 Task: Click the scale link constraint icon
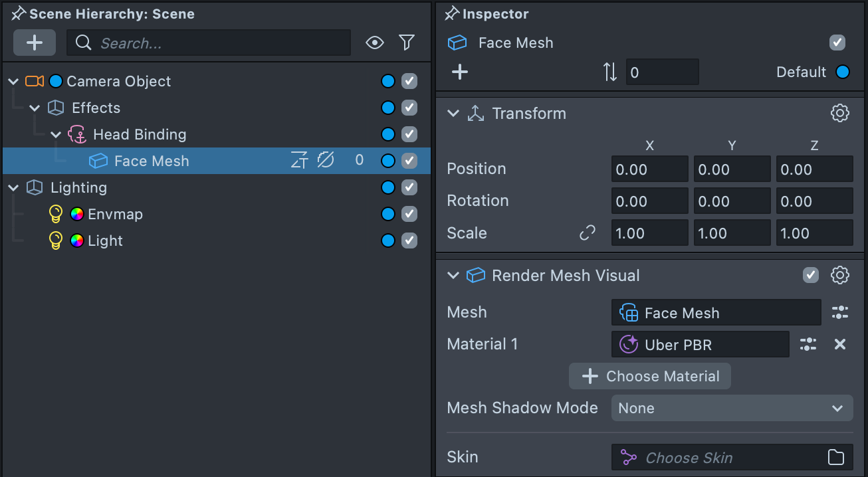click(588, 233)
